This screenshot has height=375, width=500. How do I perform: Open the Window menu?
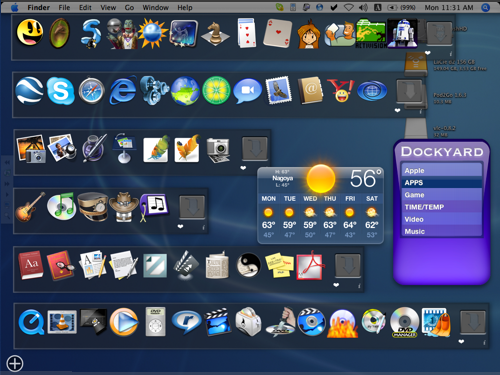coord(156,7)
